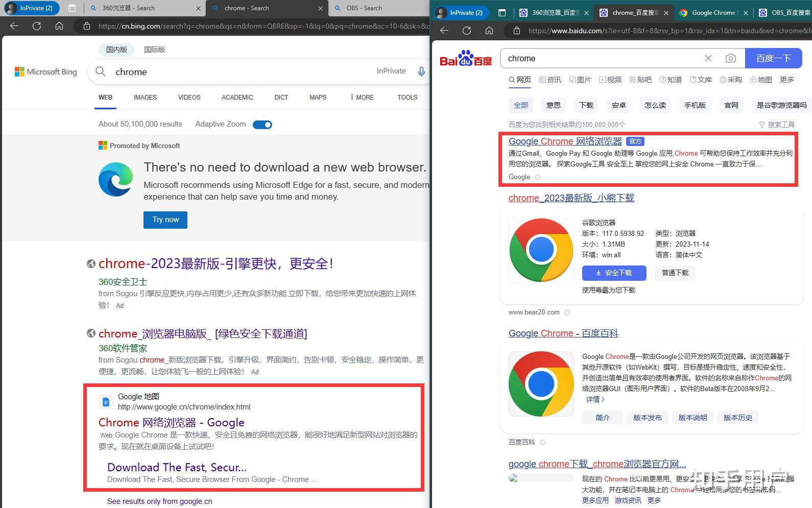Select the 官网 filter chip

pos(731,105)
